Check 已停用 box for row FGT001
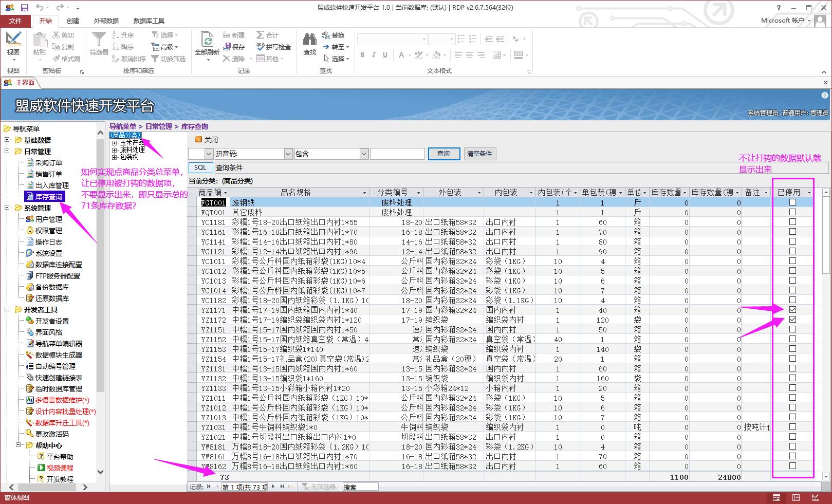The height and width of the screenshot is (504, 832). (792, 202)
